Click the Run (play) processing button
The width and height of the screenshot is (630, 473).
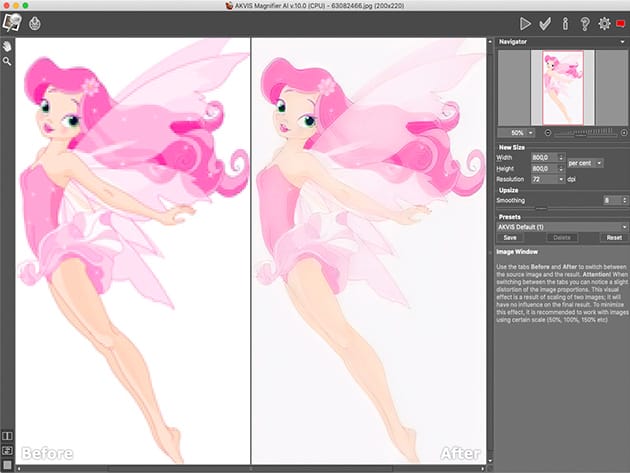pos(526,23)
